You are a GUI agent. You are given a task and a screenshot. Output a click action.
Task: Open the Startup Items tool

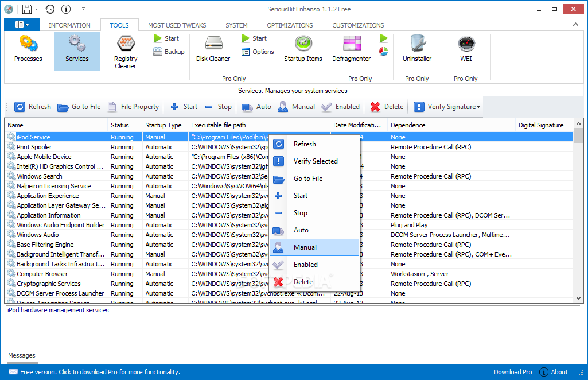point(303,49)
